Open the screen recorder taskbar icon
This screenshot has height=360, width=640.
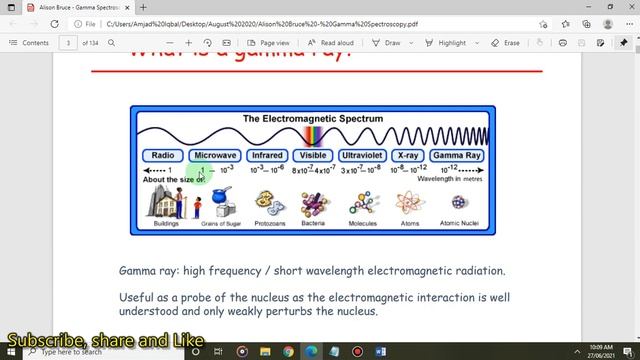pyautogui.click(x=358, y=352)
